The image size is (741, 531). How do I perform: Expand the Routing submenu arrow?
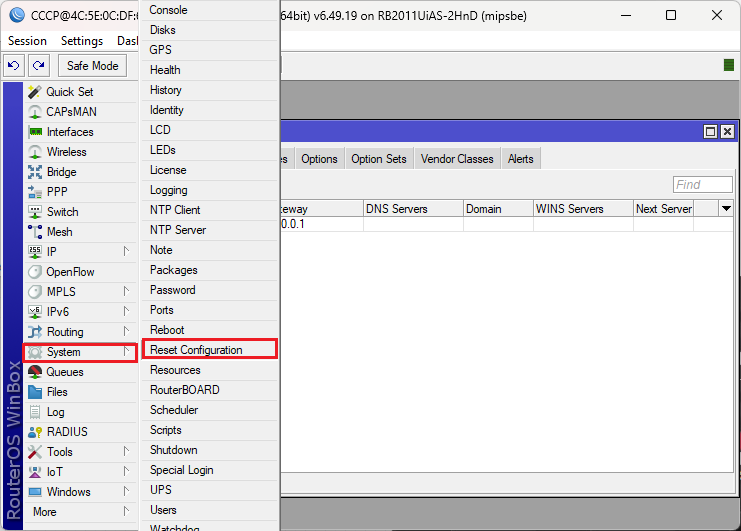click(x=126, y=331)
